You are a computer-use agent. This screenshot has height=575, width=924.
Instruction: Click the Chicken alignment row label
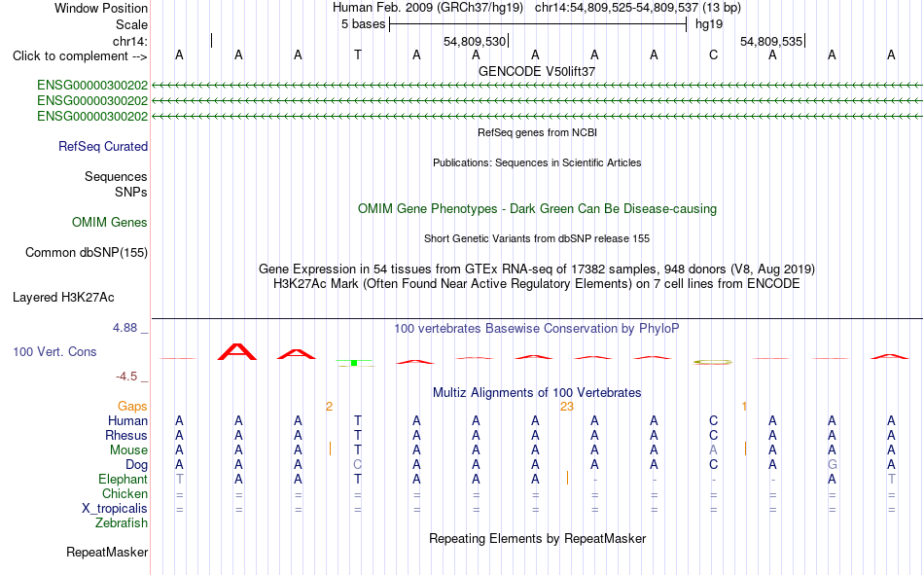(x=124, y=493)
